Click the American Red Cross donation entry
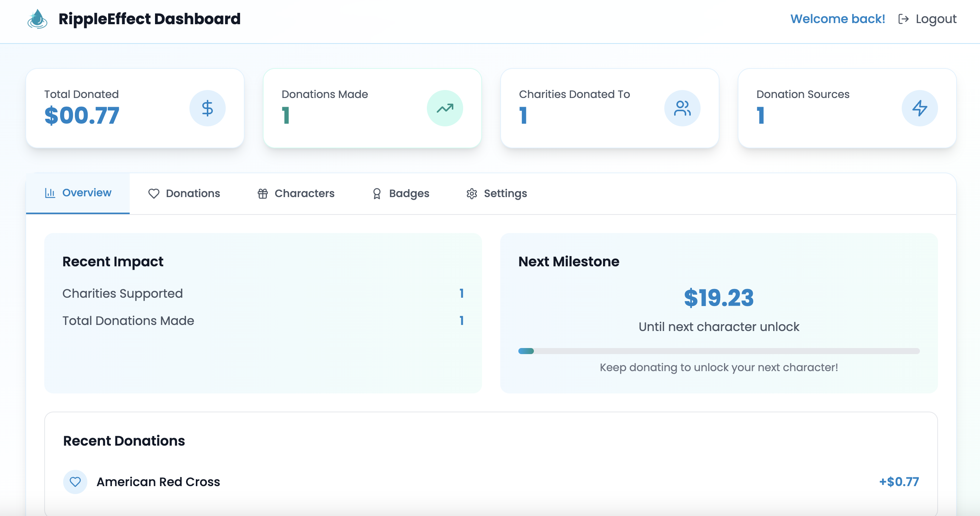The height and width of the screenshot is (516, 980). tap(158, 482)
